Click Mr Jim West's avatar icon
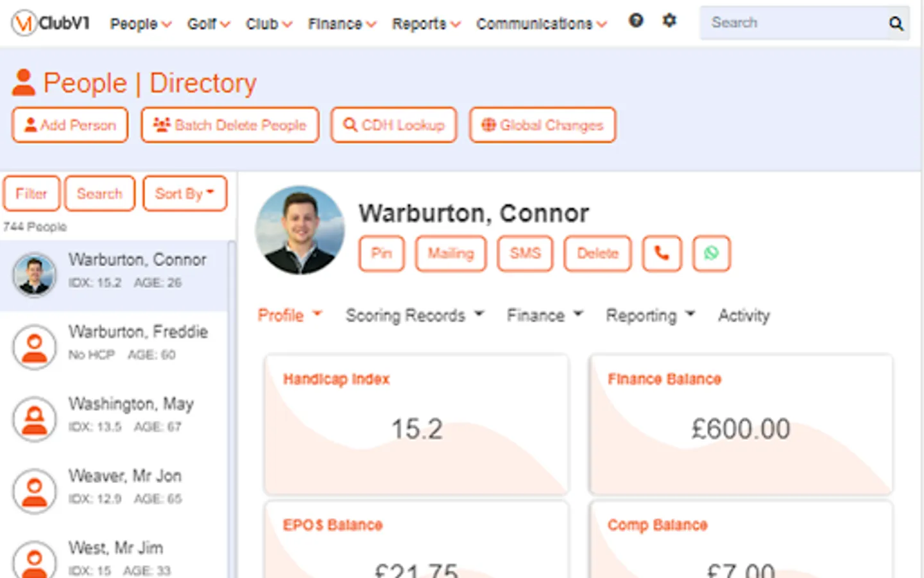 [x=35, y=560]
